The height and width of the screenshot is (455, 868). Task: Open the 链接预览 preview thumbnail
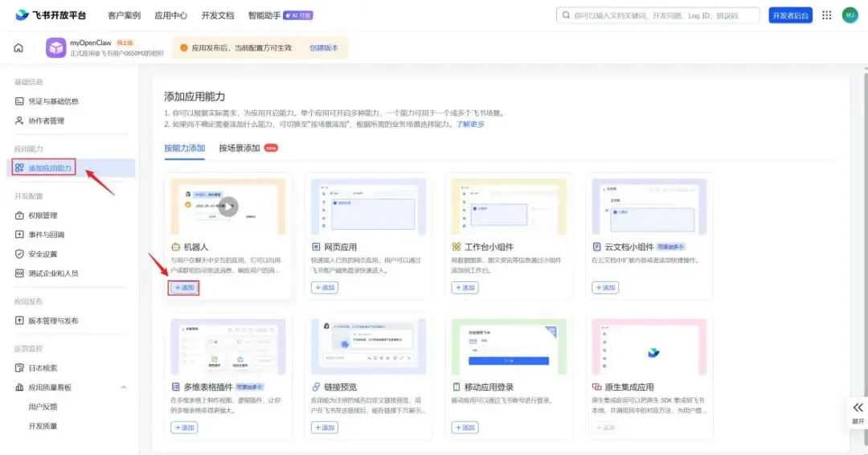368,346
